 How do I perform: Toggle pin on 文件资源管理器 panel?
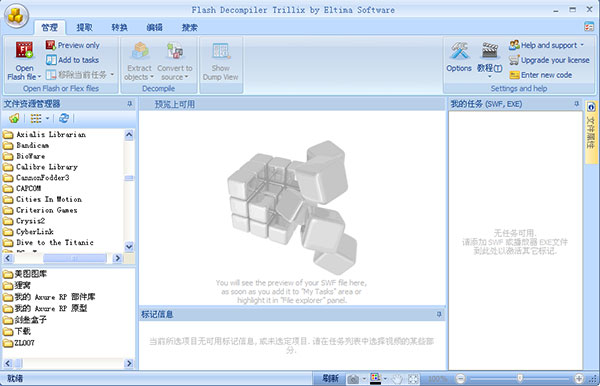(x=130, y=104)
